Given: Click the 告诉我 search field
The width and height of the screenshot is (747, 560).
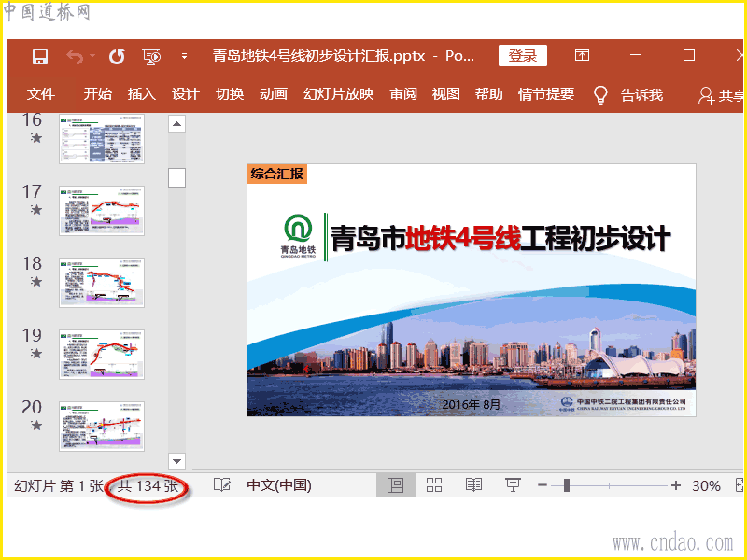Looking at the screenshot, I should [641, 95].
